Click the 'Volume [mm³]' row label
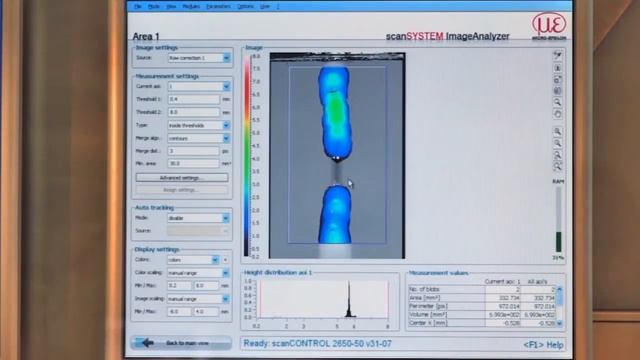The height and width of the screenshot is (360, 640). pos(428,315)
